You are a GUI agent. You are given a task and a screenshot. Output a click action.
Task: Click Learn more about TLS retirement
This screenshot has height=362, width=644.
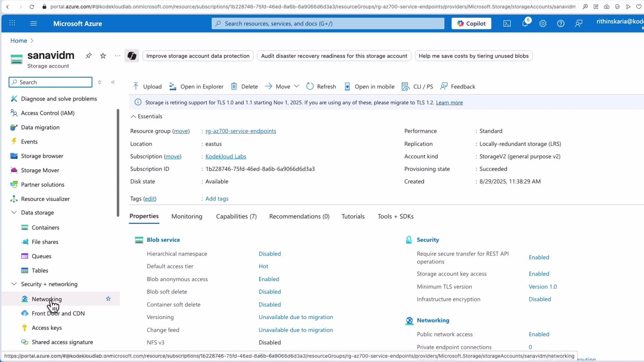(x=449, y=103)
